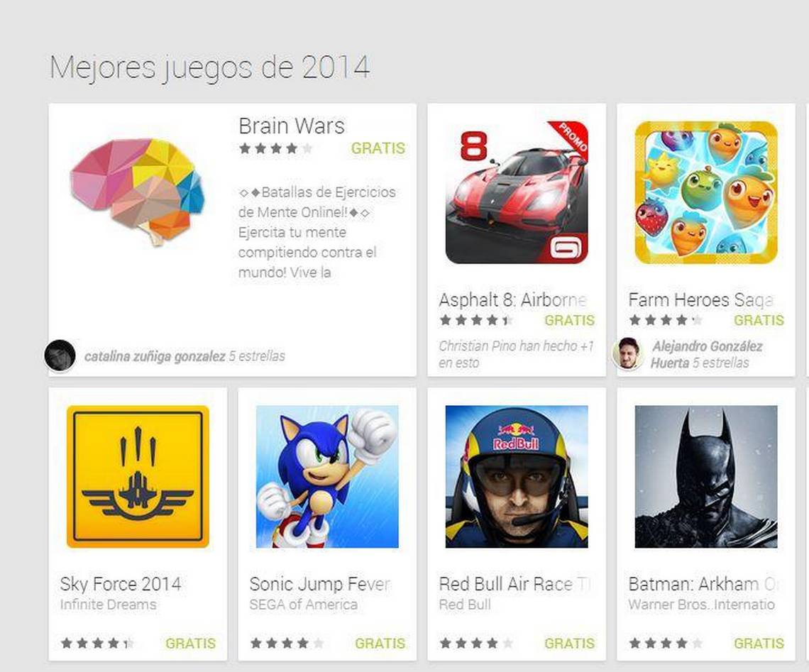The width and height of the screenshot is (809, 672).
Task: Click the Brain Wars title
Action: 292,126
